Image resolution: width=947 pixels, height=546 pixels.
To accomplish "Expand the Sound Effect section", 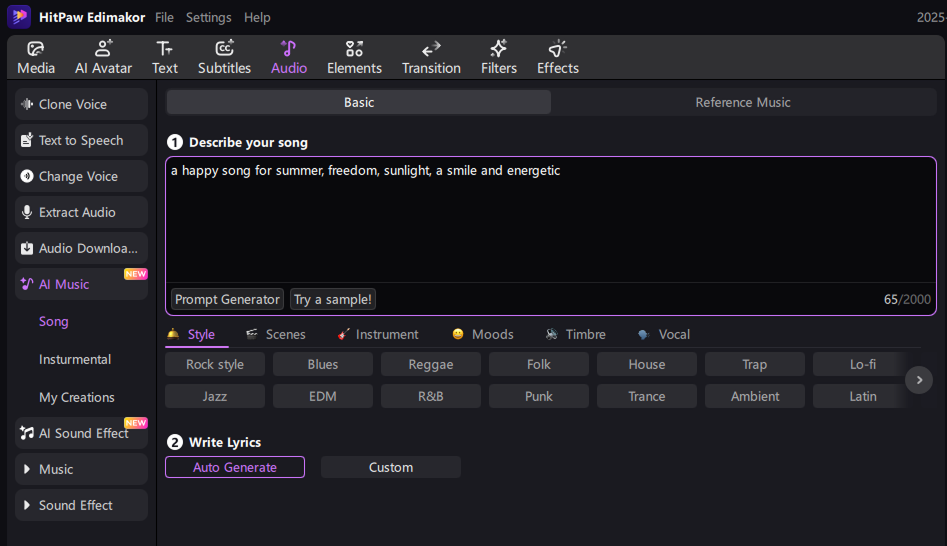I will tap(82, 505).
